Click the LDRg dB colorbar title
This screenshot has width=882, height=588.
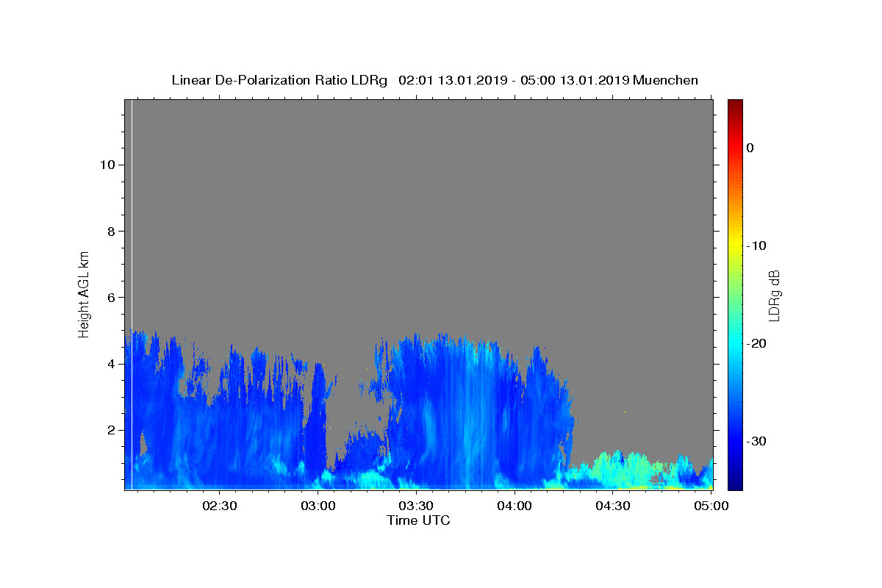pos(774,294)
